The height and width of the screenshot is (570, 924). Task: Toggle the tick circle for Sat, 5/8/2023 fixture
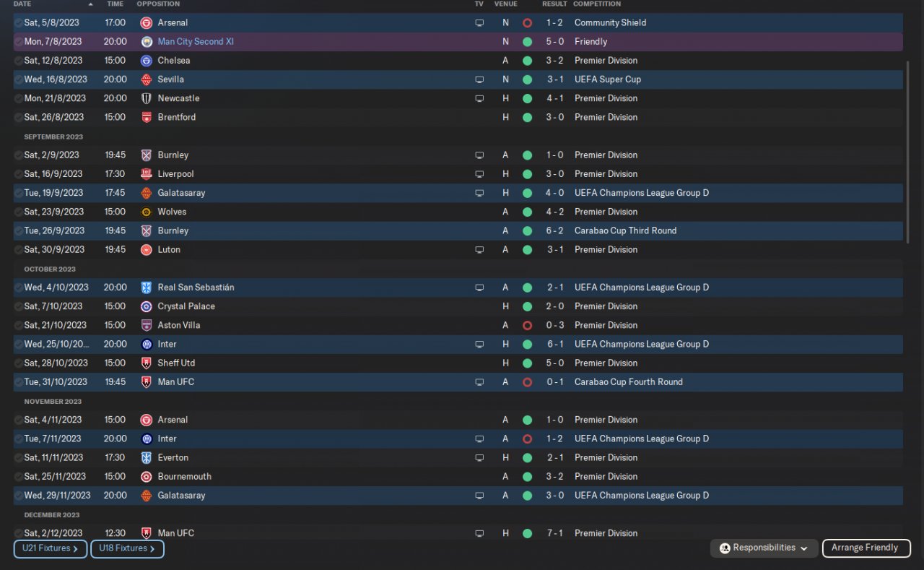(18, 23)
